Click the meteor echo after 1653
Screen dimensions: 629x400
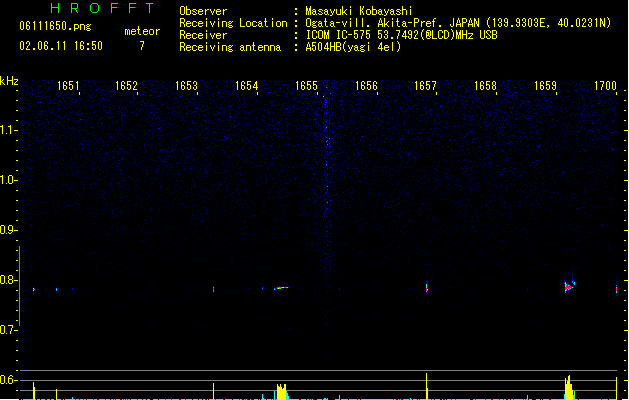coord(213,289)
